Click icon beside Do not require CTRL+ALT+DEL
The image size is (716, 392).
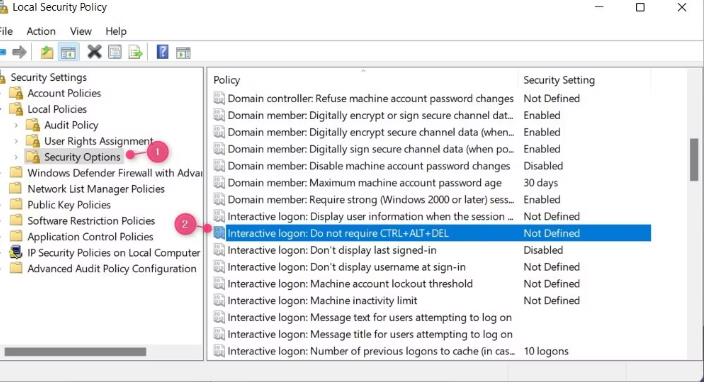coord(219,233)
